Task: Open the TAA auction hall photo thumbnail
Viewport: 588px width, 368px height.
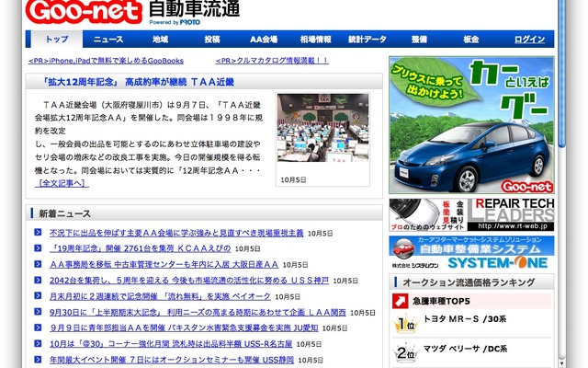Action: [x=322, y=128]
